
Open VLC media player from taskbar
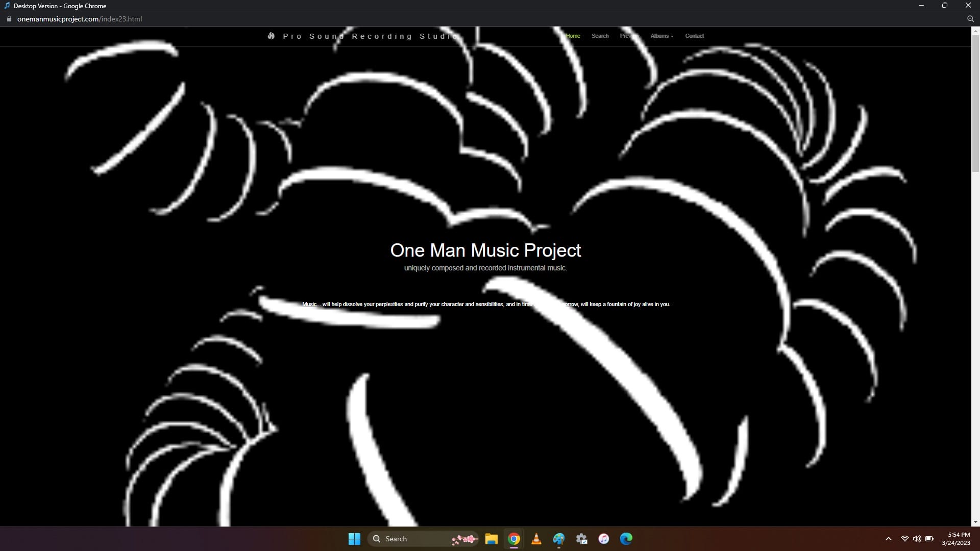(536, 539)
